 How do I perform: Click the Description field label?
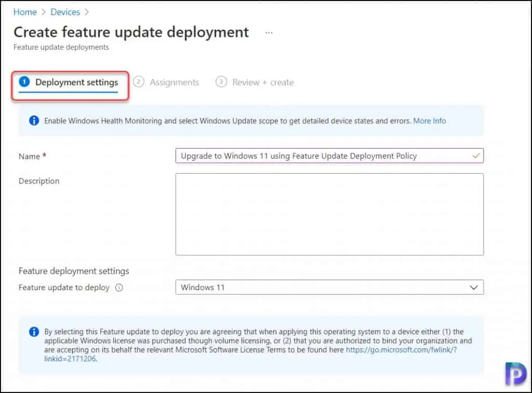39,181
